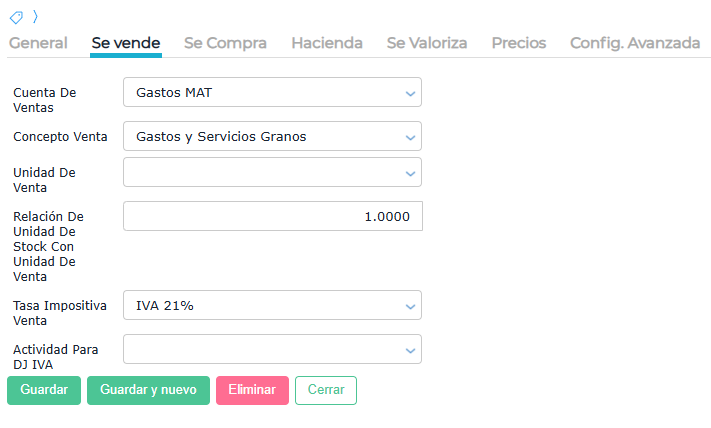
Task: Click the tag icon in the breadcrumb
Action: (x=16, y=17)
